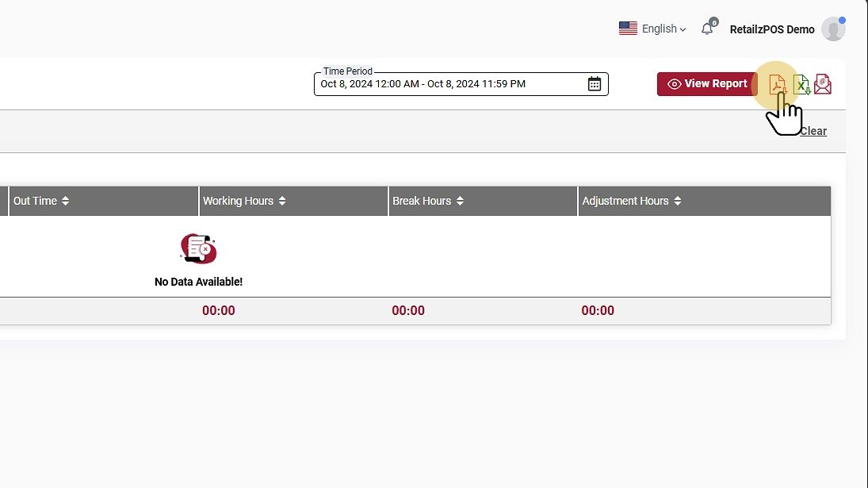868x488 pixels.
Task: Select the Break Hours column header
Action: [x=422, y=202]
